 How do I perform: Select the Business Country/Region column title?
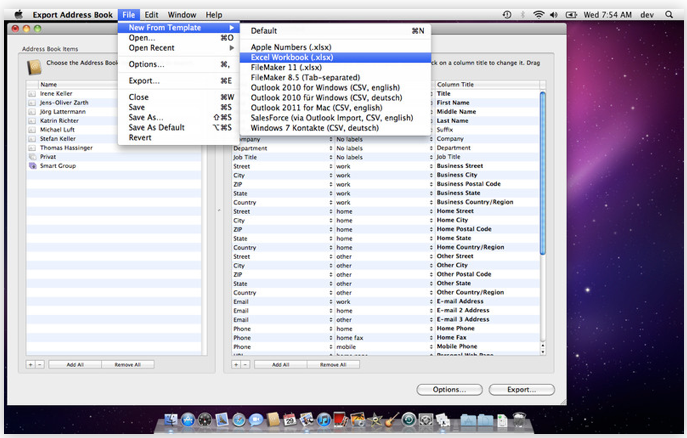tap(475, 202)
